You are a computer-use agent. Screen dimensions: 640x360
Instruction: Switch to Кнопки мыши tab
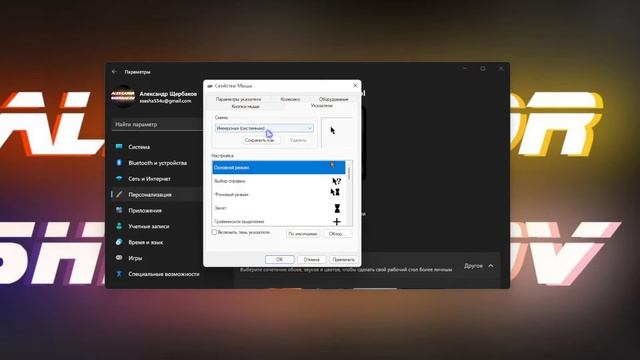coord(246,107)
